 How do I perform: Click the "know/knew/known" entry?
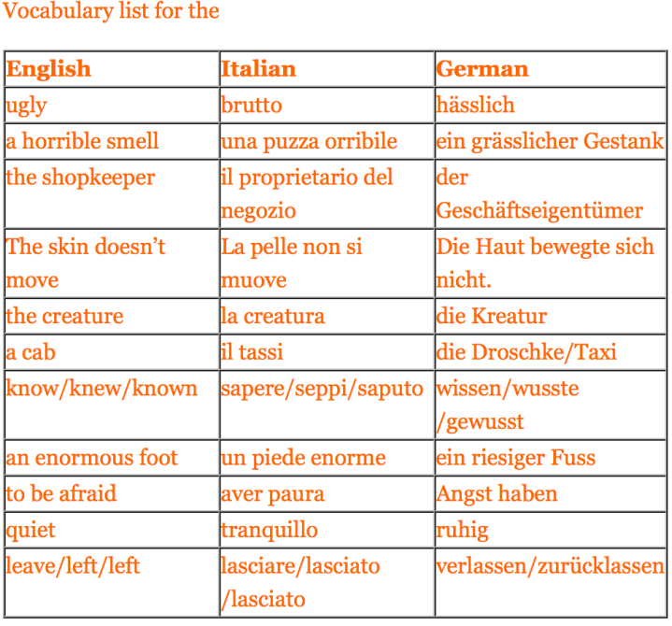point(102,389)
